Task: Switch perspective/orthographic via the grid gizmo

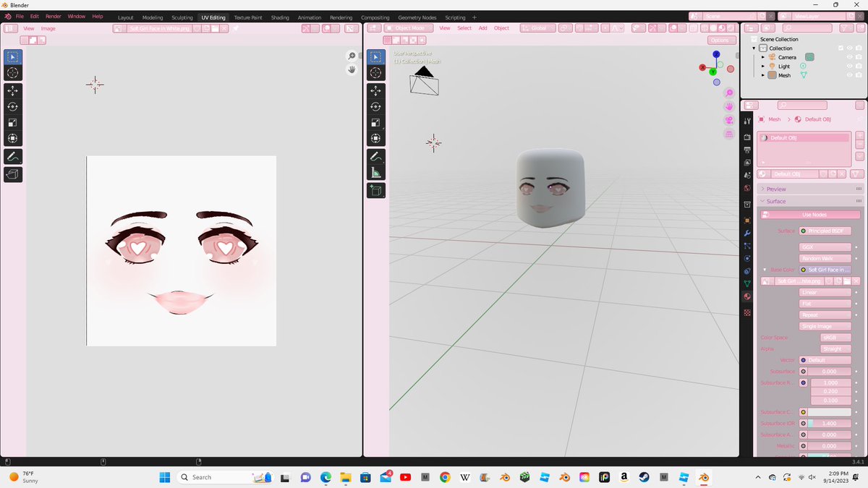Action: click(x=729, y=134)
